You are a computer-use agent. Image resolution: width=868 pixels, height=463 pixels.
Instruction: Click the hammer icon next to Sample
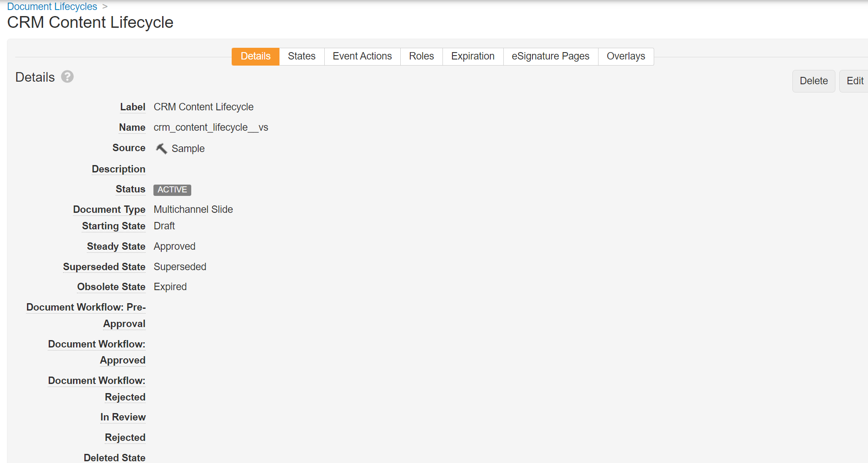(x=161, y=149)
